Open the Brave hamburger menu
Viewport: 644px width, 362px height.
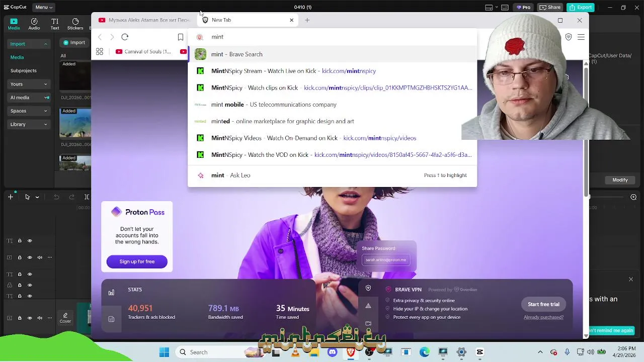(581, 37)
